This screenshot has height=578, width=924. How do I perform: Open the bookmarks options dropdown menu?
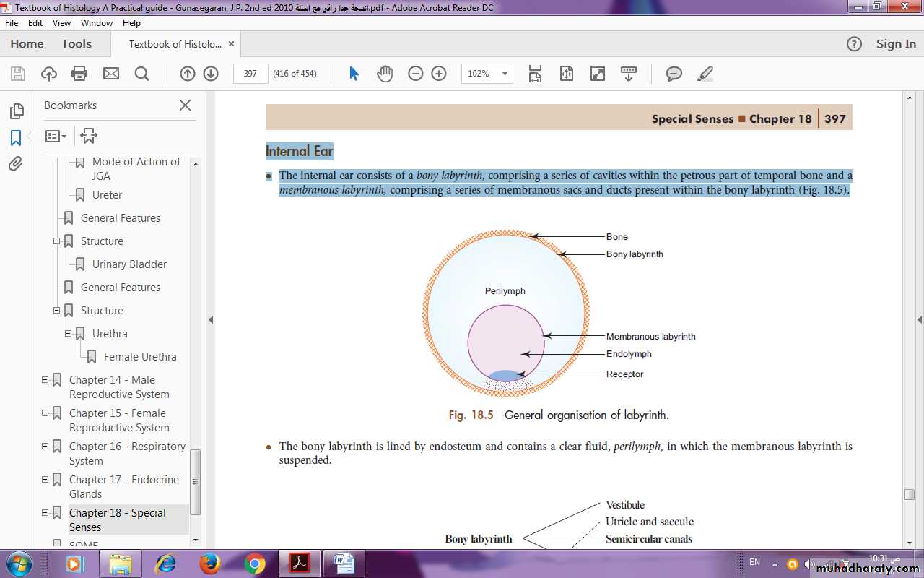(x=56, y=136)
